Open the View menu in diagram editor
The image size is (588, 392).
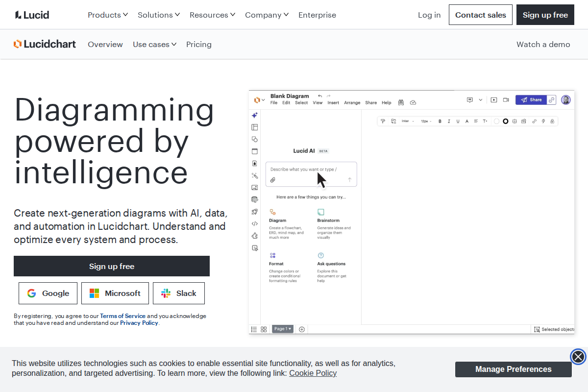(318, 103)
